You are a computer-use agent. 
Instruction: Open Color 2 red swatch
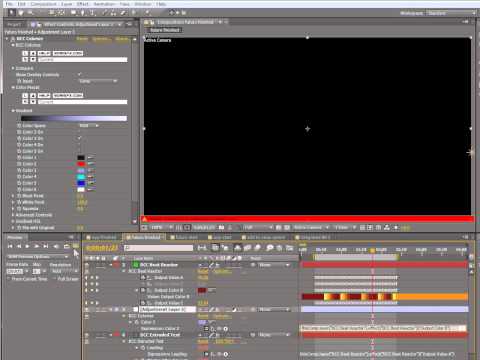point(81,164)
